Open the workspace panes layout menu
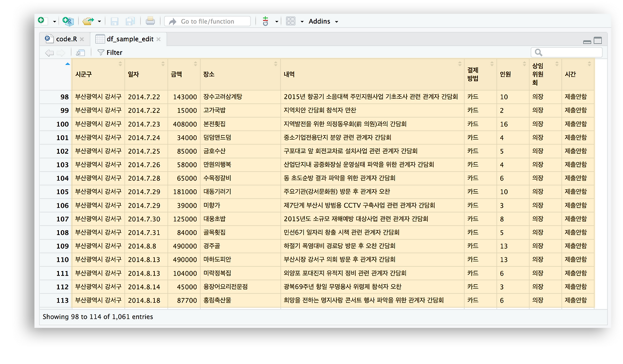Image resolution: width=623 pixels, height=364 pixels. [291, 21]
